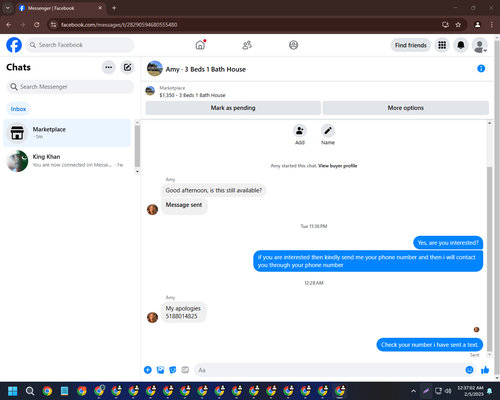Click the Add people icon
Screen dimensions: 500x400
tap(300, 131)
